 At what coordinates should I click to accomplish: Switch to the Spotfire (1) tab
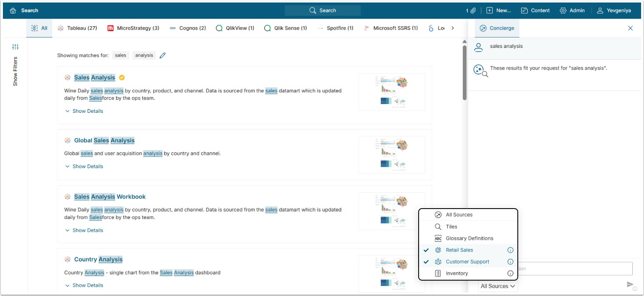pyautogui.click(x=335, y=28)
